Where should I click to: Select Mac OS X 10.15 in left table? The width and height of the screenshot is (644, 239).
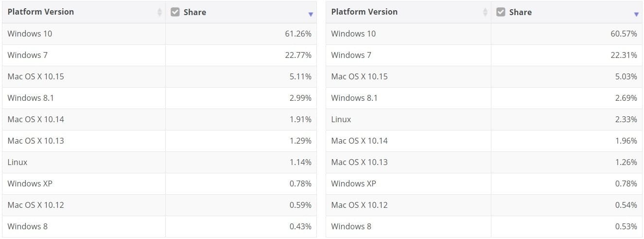(35, 76)
